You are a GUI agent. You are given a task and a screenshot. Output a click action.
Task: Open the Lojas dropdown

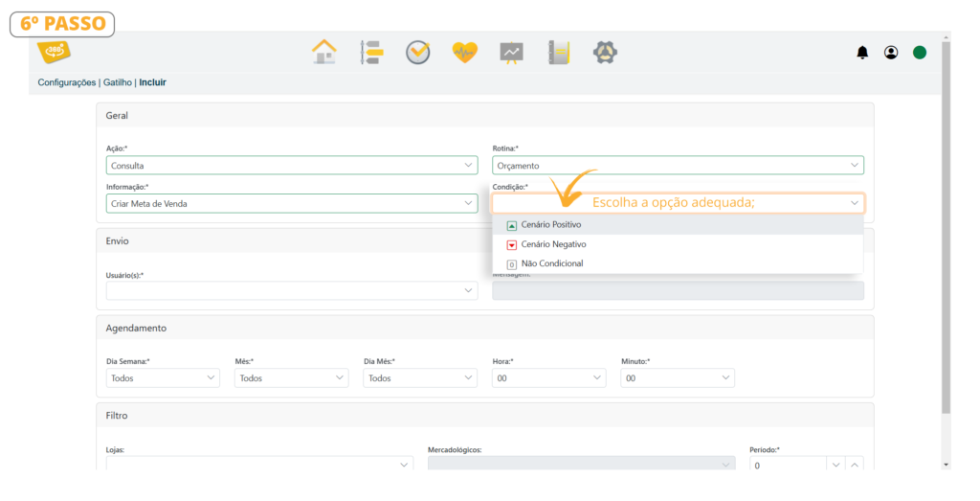(x=259, y=464)
